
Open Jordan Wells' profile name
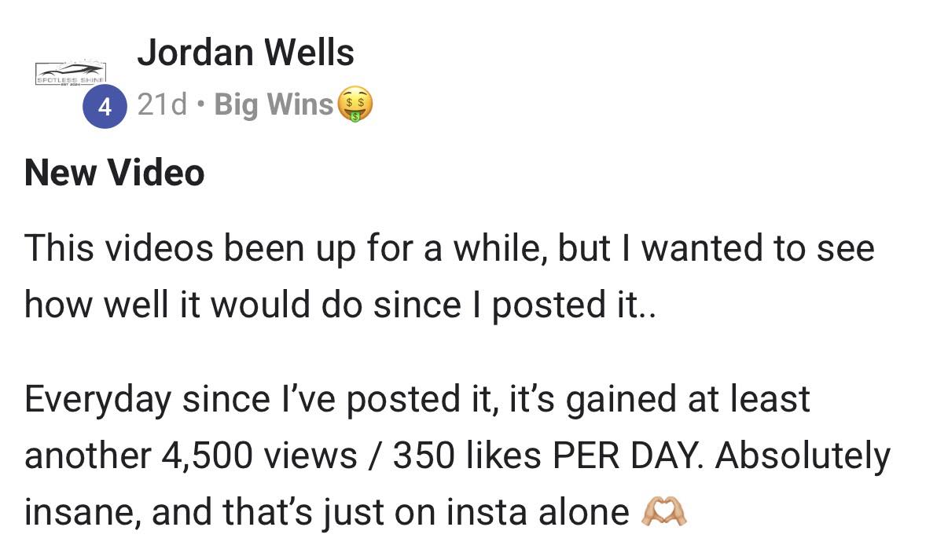tap(245, 53)
